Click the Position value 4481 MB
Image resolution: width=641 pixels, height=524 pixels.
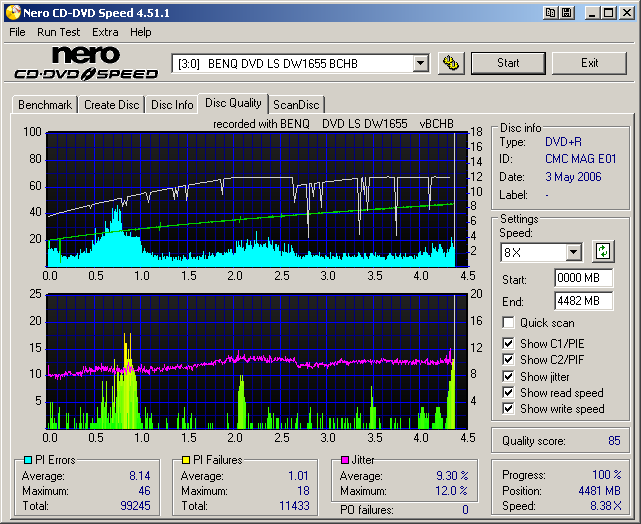[x=599, y=490]
